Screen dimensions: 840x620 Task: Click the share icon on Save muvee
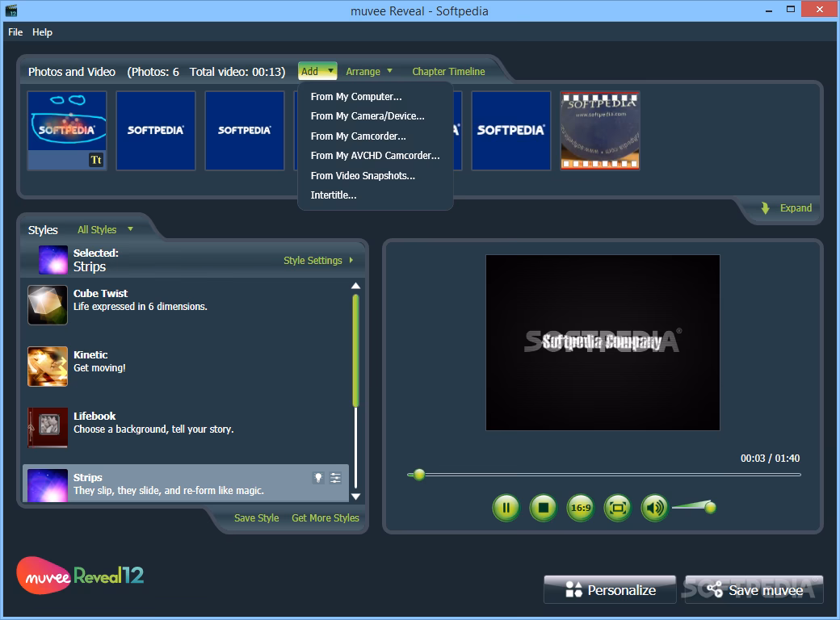(715, 589)
